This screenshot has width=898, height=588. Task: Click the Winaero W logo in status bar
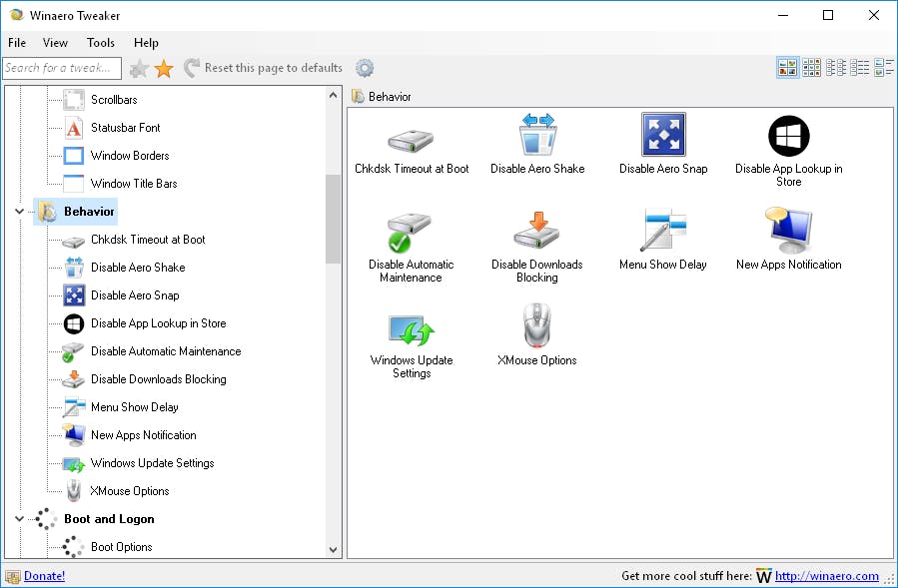coord(764,576)
